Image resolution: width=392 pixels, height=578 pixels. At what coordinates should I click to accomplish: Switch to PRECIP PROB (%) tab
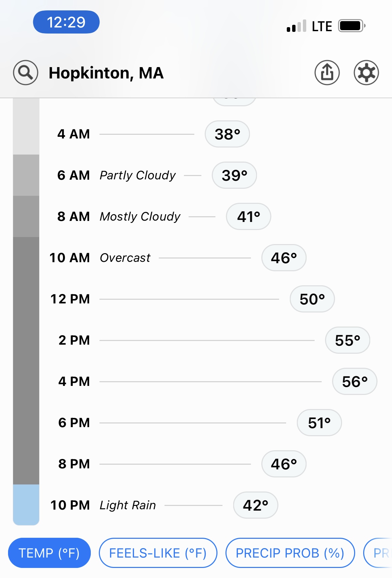(x=290, y=553)
